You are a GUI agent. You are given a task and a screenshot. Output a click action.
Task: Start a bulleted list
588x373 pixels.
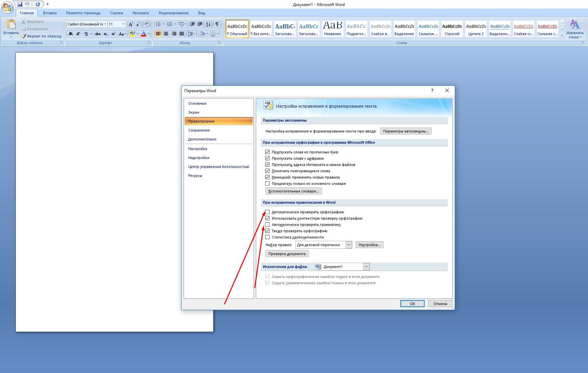point(158,24)
